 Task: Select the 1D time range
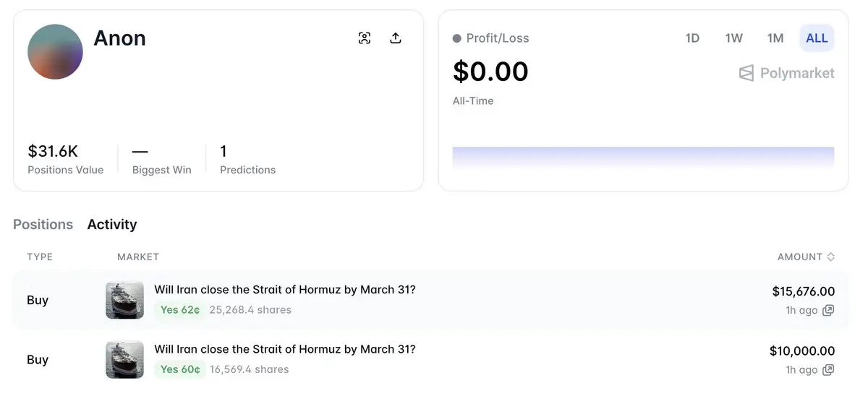[x=692, y=38]
